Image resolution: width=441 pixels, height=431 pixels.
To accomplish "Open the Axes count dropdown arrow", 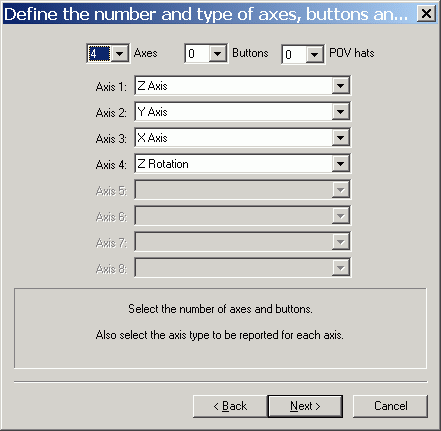I will pyautogui.click(x=119, y=53).
